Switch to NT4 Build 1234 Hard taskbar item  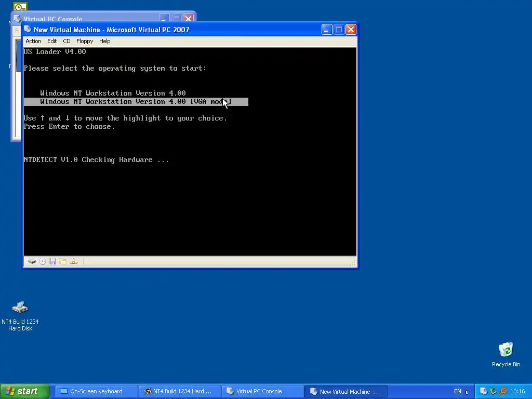pos(180,391)
